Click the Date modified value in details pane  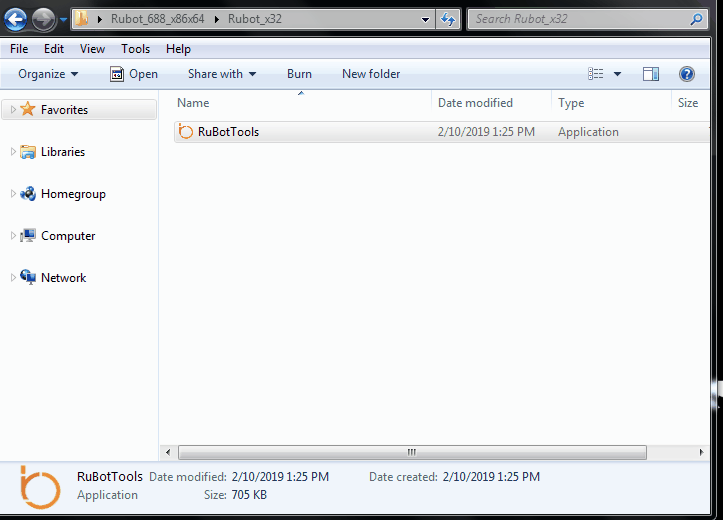click(280, 477)
